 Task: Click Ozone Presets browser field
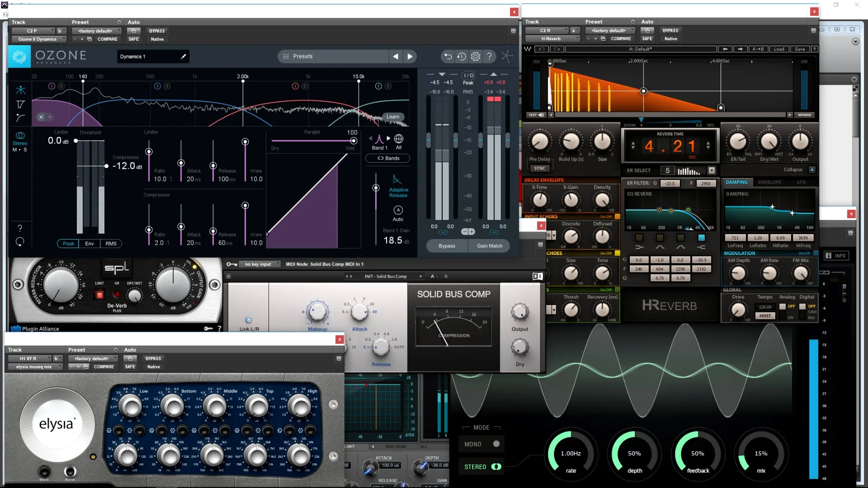tap(333, 57)
